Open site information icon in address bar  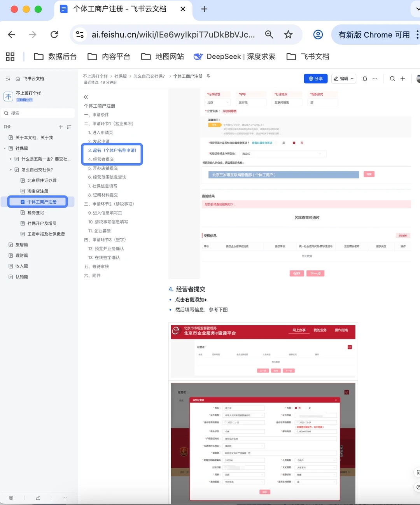click(80, 35)
